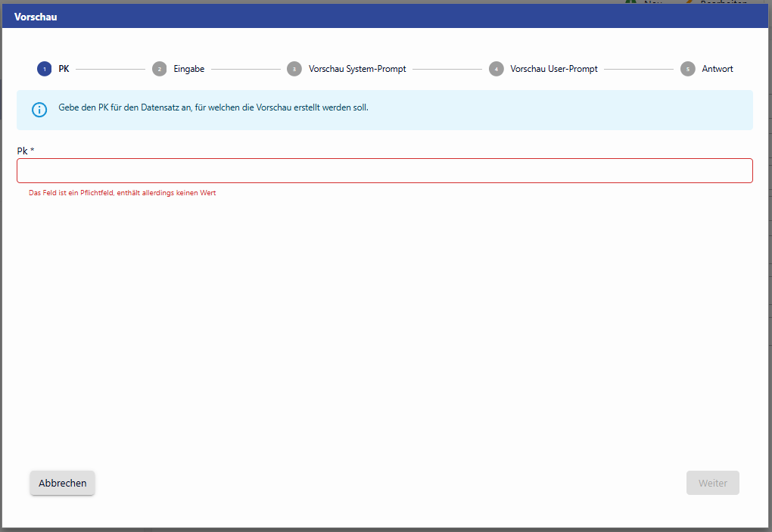Click the red Pflichtfeld error message
The image size is (772, 532).
coord(123,193)
